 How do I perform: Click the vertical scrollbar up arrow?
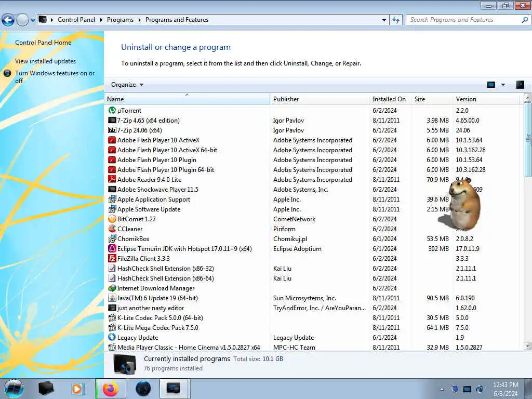click(x=527, y=98)
